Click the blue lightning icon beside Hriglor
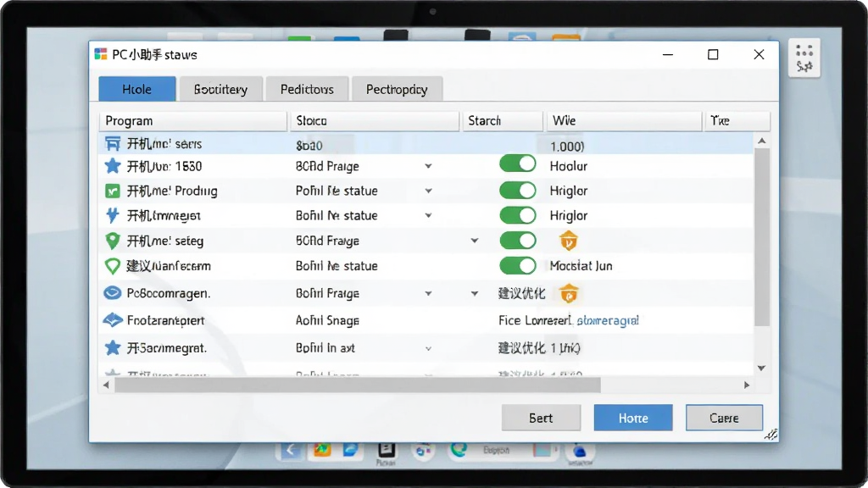 click(x=113, y=215)
